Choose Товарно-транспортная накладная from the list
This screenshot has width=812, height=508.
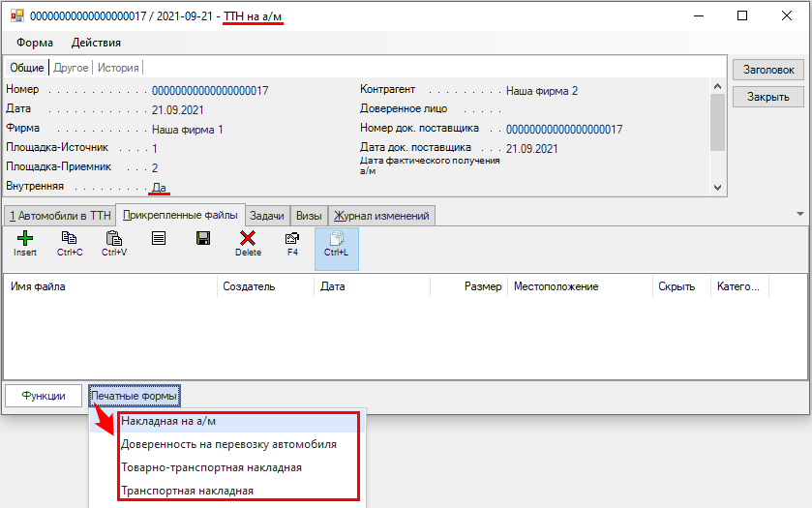[211, 467]
